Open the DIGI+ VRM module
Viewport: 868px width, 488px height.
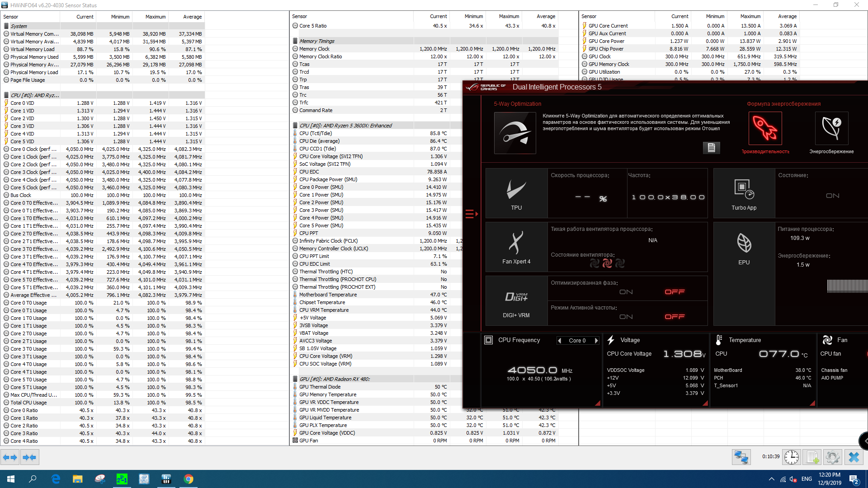[x=516, y=301]
